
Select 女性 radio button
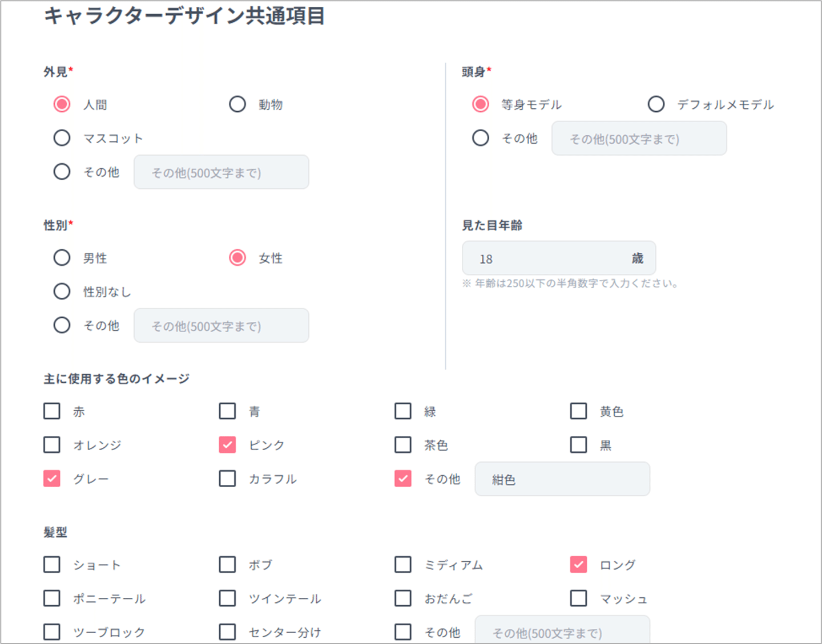pyautogui.click(x=237, y=257)
